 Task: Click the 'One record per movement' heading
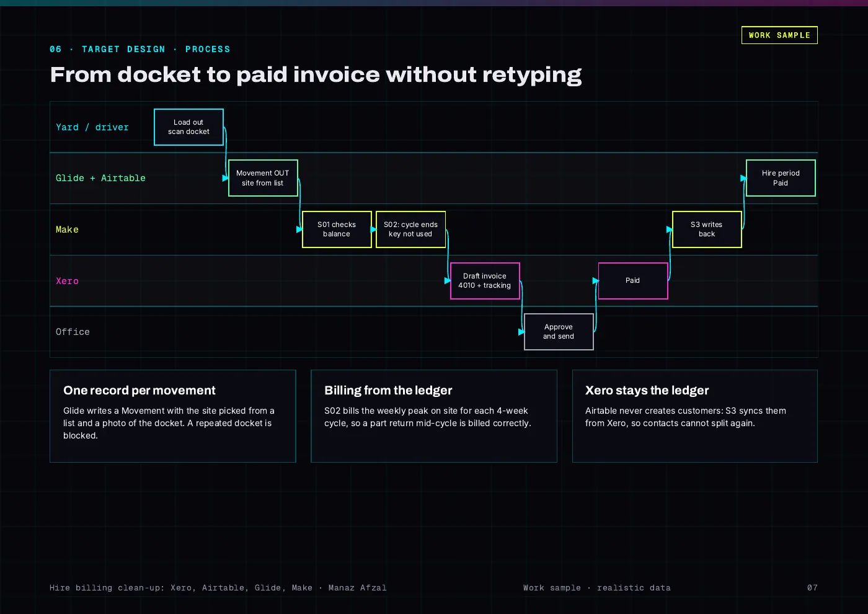point(139,390)
